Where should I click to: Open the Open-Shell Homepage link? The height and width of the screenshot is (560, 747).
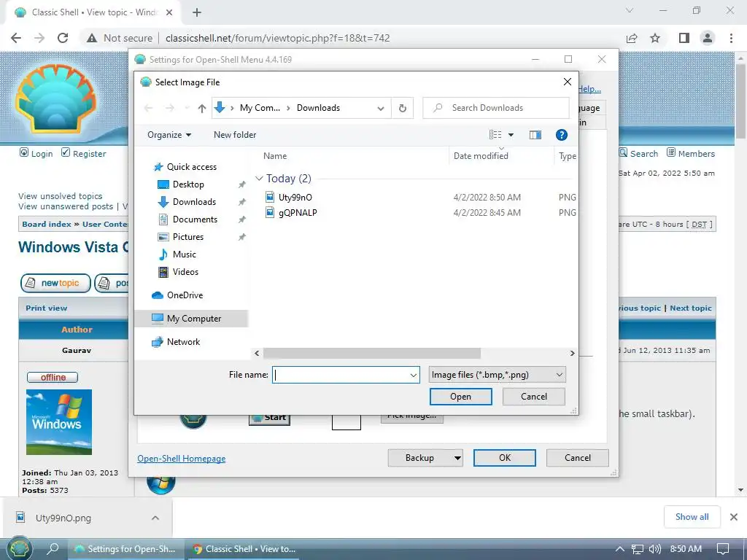[x=182, y=459]
